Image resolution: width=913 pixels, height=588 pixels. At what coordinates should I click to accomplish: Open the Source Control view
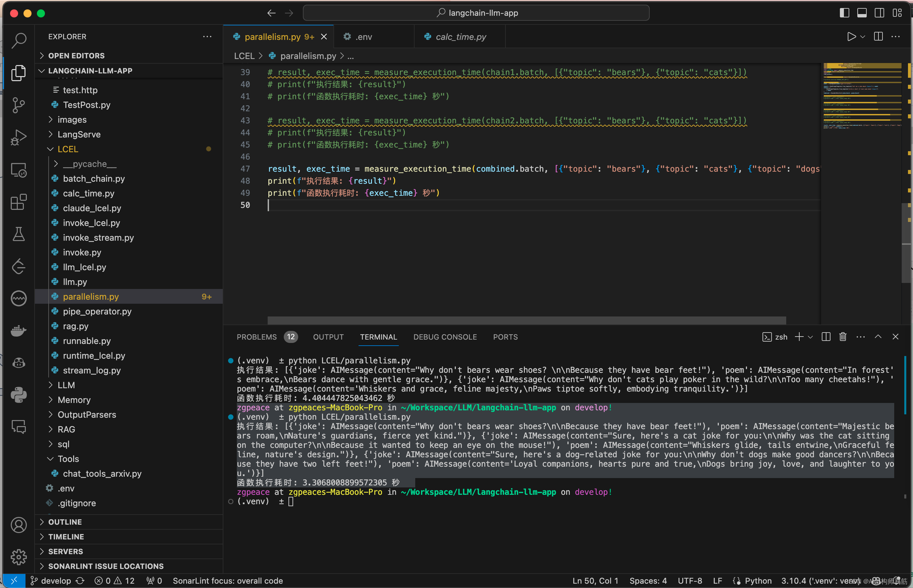[x=19, y=105]
